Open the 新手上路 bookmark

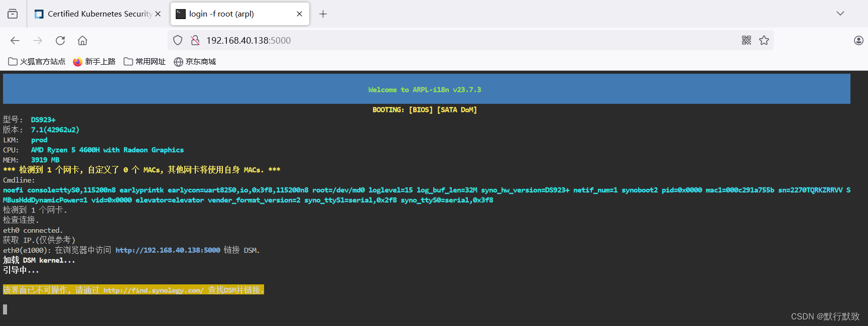coord(94,61)
